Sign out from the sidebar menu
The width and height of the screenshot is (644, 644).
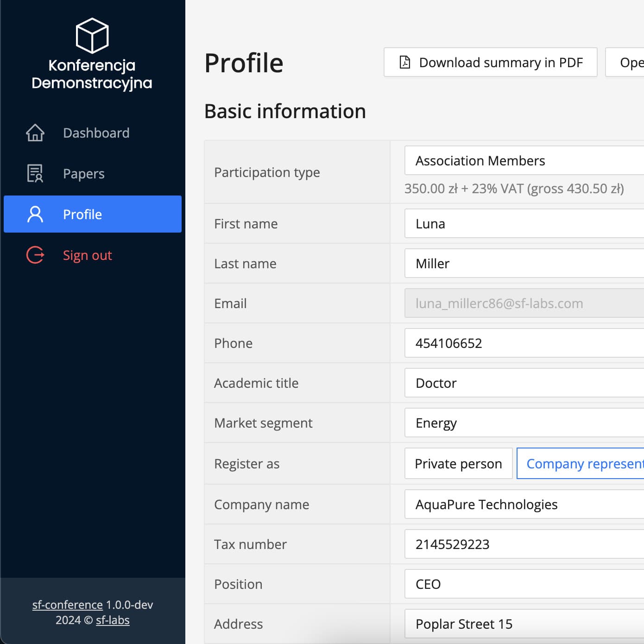(x=93, y=255)
